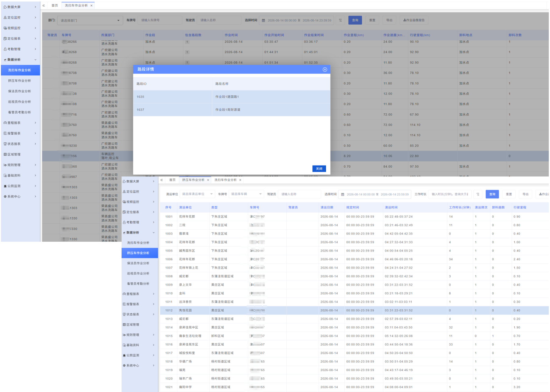Click the calendar icon in 洗扫车 window date range
The image size is (550, 392).
[x=264, y=20]
